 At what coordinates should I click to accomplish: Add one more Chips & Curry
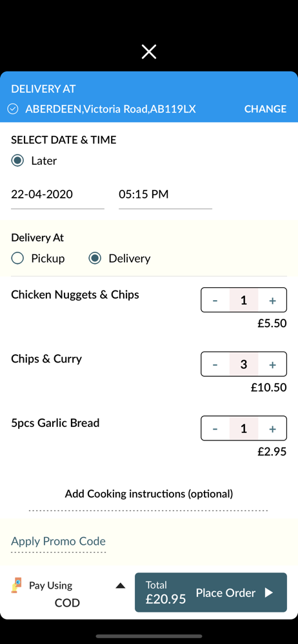272,365
